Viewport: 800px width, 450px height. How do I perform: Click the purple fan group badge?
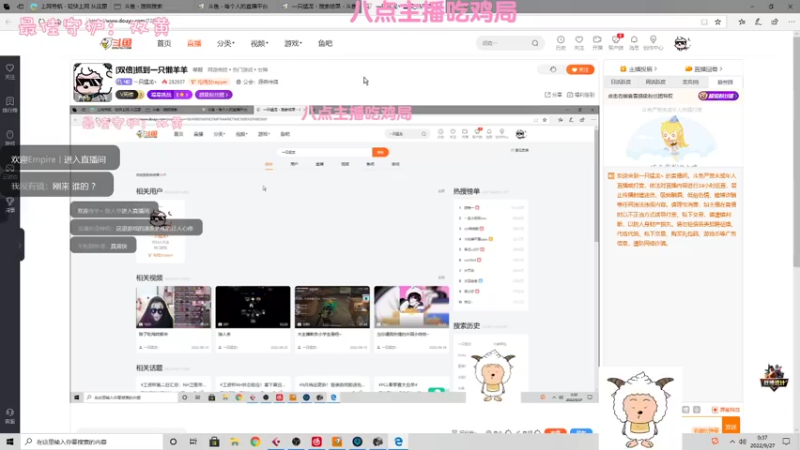coord(213,95)
